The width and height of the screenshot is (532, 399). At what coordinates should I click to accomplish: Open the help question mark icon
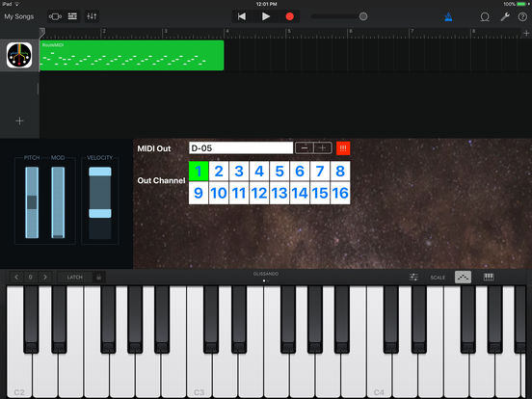(522, 16)
